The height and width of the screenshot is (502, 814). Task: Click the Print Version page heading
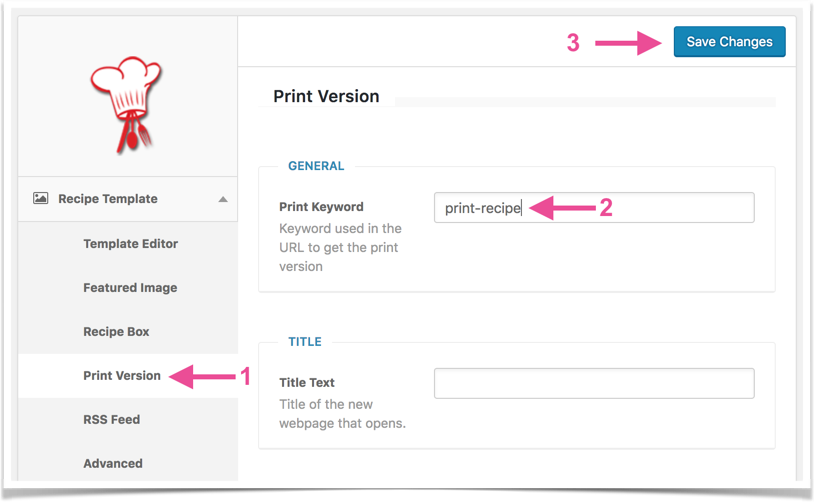coord(326,96)
